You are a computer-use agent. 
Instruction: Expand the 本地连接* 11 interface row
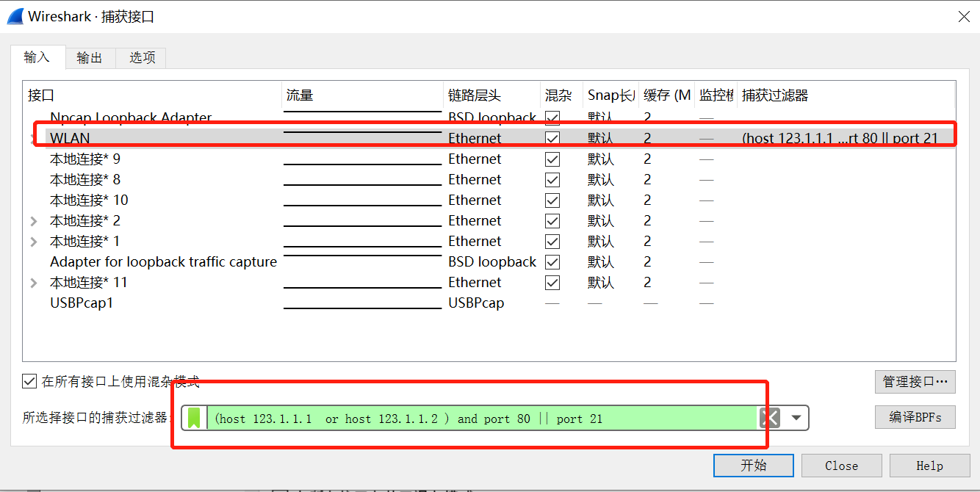pyautogui.click(x=34, y=282)
